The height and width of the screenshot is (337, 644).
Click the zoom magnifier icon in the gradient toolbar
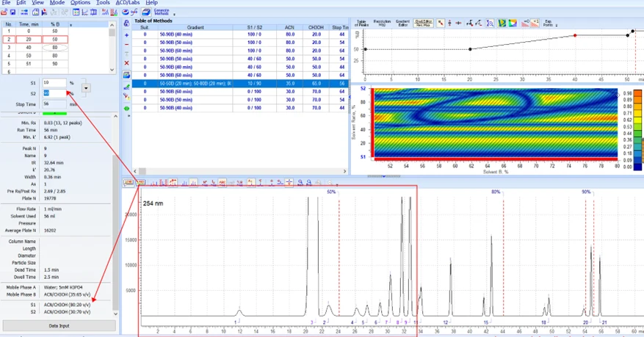(491, 23)
